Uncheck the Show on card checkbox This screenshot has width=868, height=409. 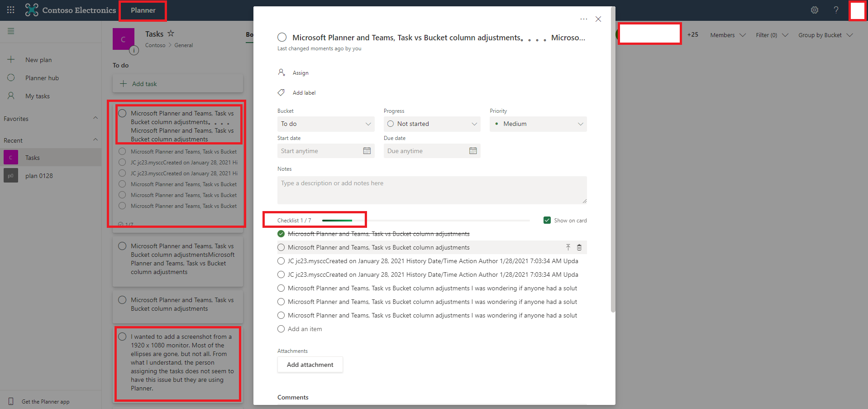click(x=547, y=220)
